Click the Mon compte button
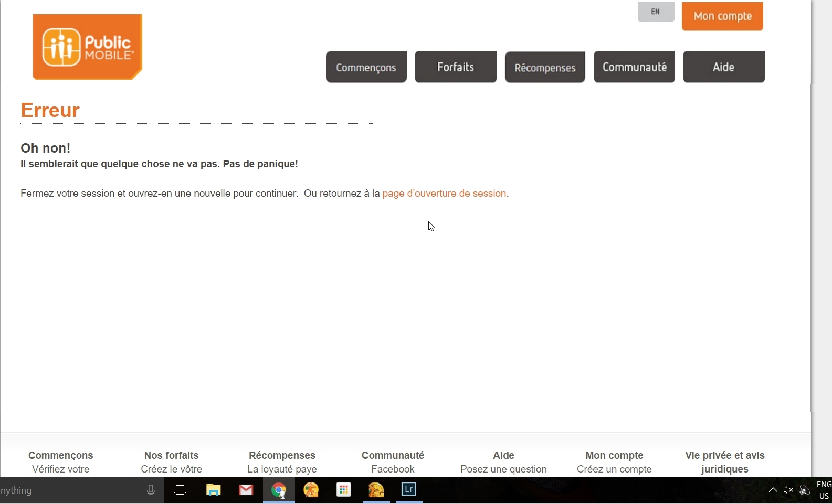 click(722, 16)
